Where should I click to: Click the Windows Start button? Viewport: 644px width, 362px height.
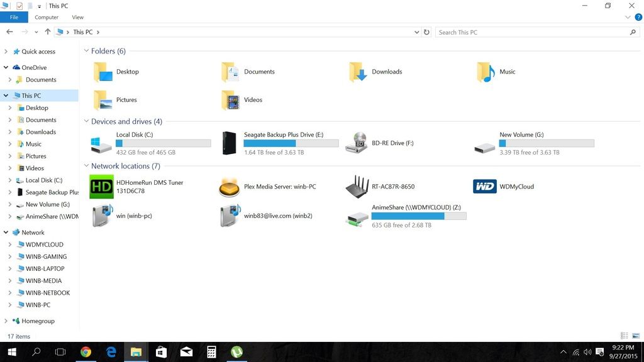click(x=12, y=352)
